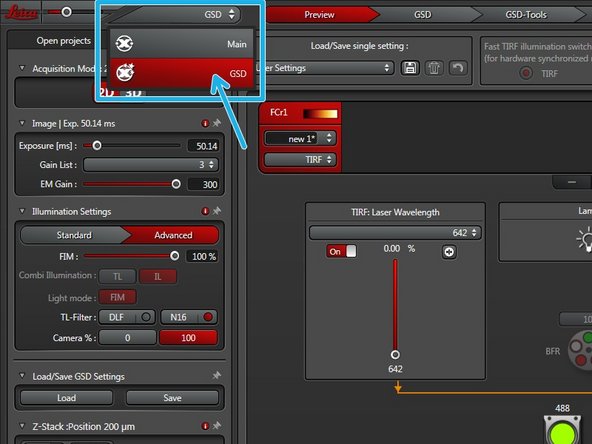592x444 pixels.
Task: Click the FIM value field 100 %
Action: (202, 257)
